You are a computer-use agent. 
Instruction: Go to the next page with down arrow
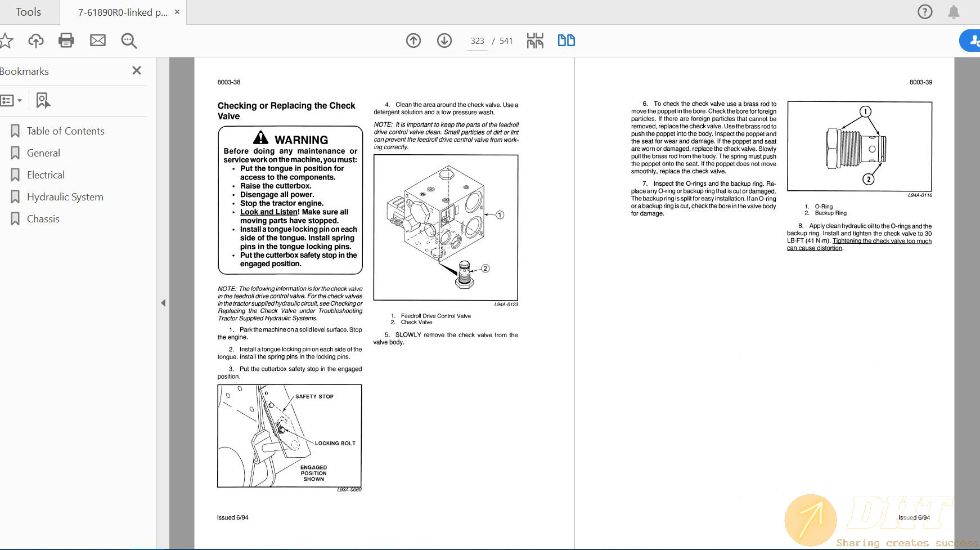tap(444, 41)
